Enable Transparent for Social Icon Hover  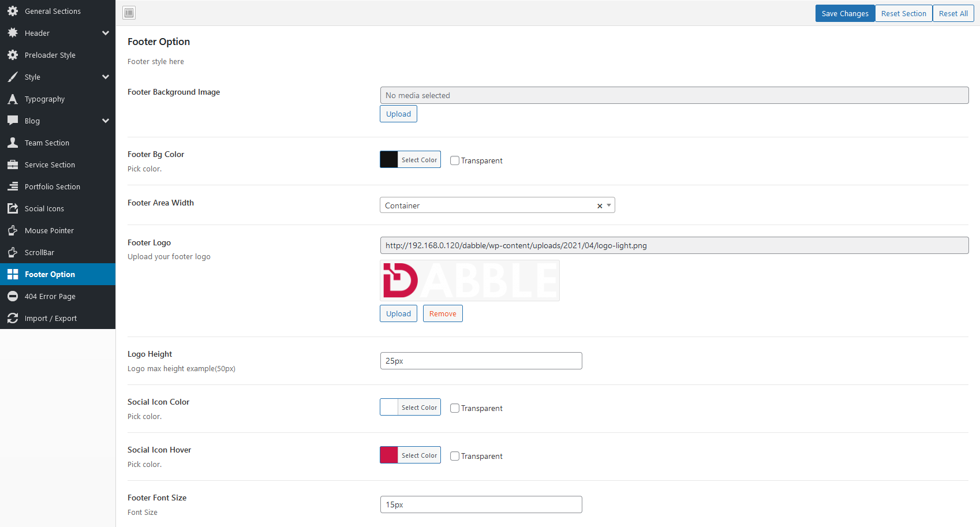coord(455,456)
